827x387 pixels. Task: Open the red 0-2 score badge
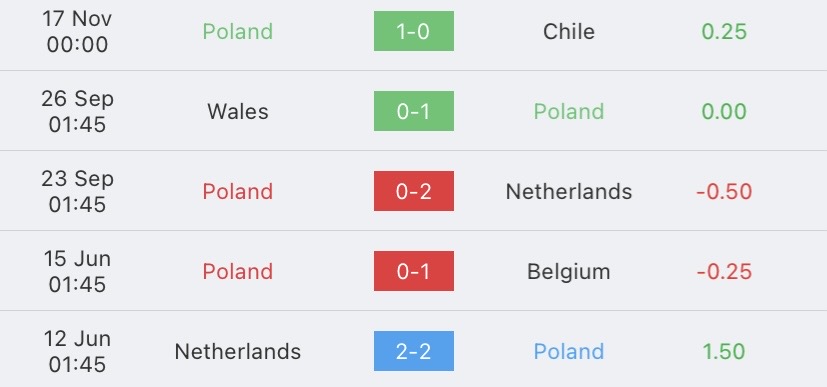[x=414, y=191]
